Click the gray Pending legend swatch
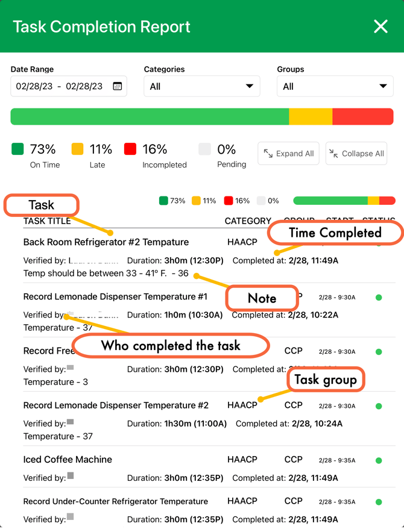Image resolution: width=404 pixels, height=532 pixels. 205,149
